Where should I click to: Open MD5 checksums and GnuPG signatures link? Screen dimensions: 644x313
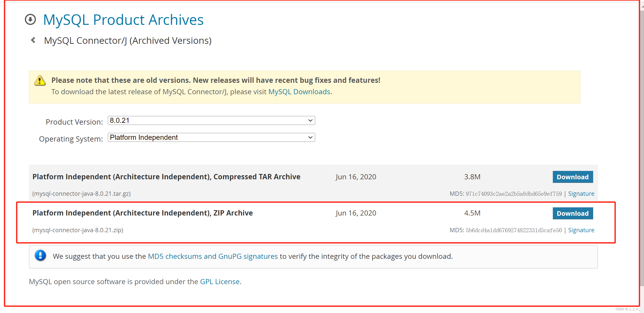point(213,256)
